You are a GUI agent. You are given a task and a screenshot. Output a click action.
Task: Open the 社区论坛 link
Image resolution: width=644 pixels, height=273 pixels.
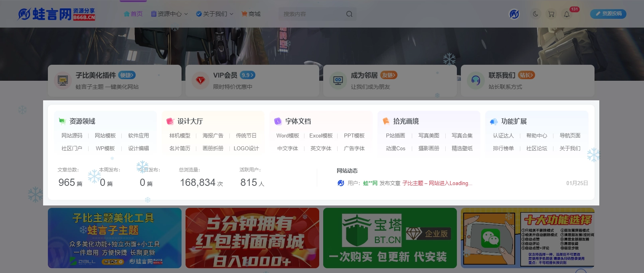[537, 148]
